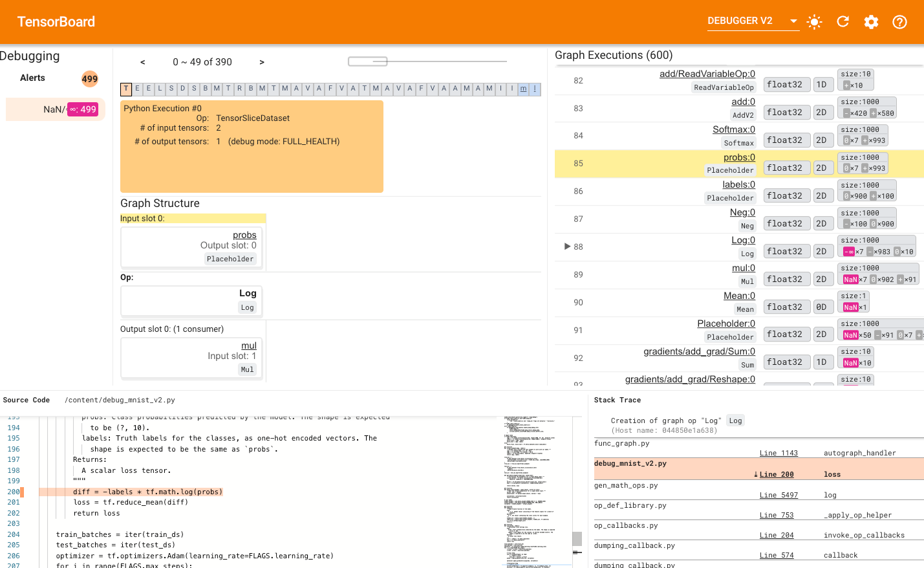Click the ReadVariableOp op type chip
Viewport: 924px width, 568px height.
point(724,87)
